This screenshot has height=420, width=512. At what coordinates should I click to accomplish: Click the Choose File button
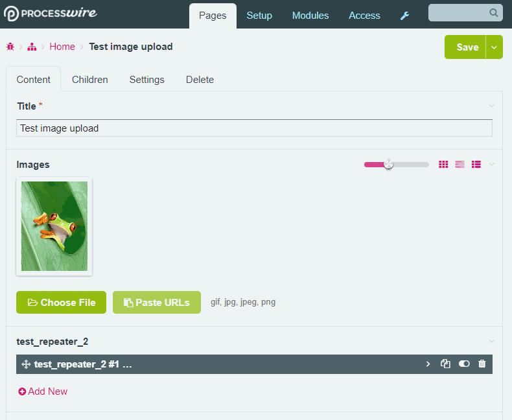coord(62,303)
